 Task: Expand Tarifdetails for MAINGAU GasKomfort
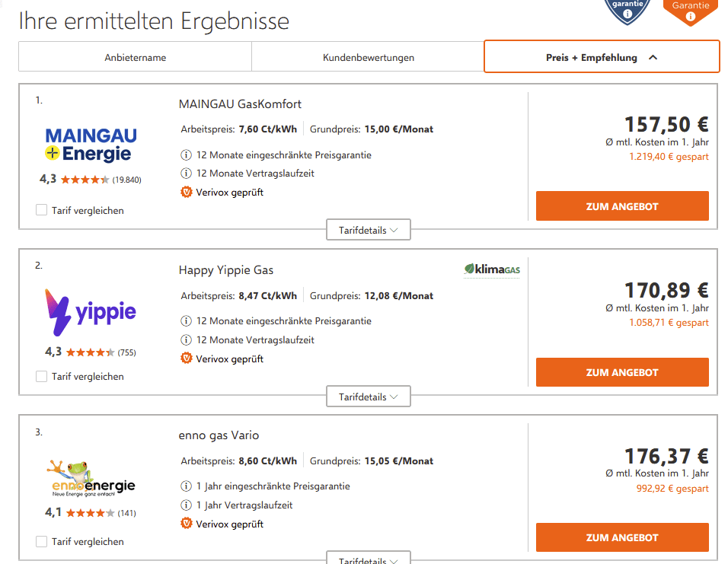[369, 230]
